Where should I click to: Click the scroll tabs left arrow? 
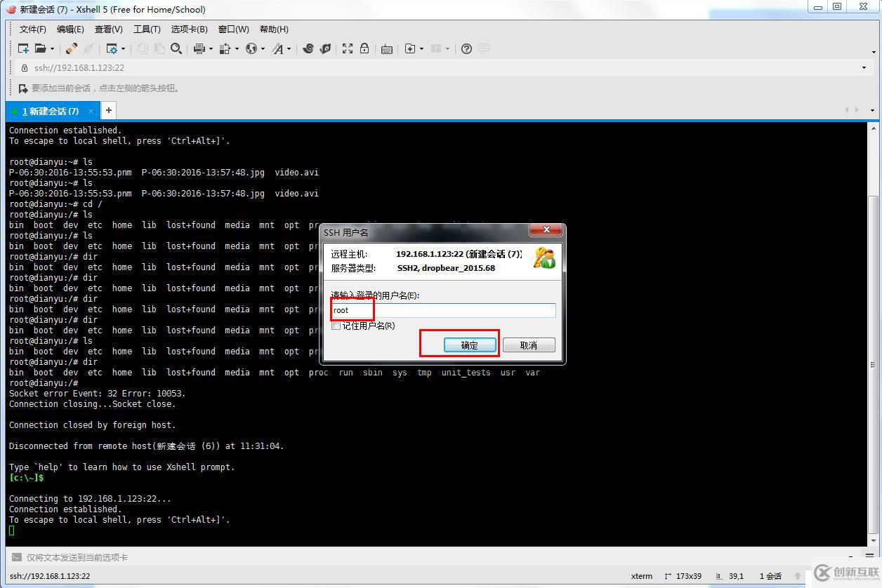pyautogui.click(x=847, y=110)
